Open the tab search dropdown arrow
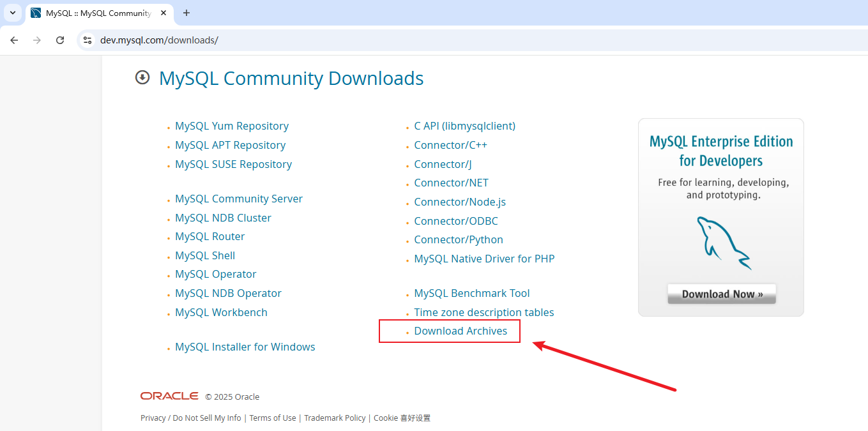 pyautogui.click(x=12, y=13)
